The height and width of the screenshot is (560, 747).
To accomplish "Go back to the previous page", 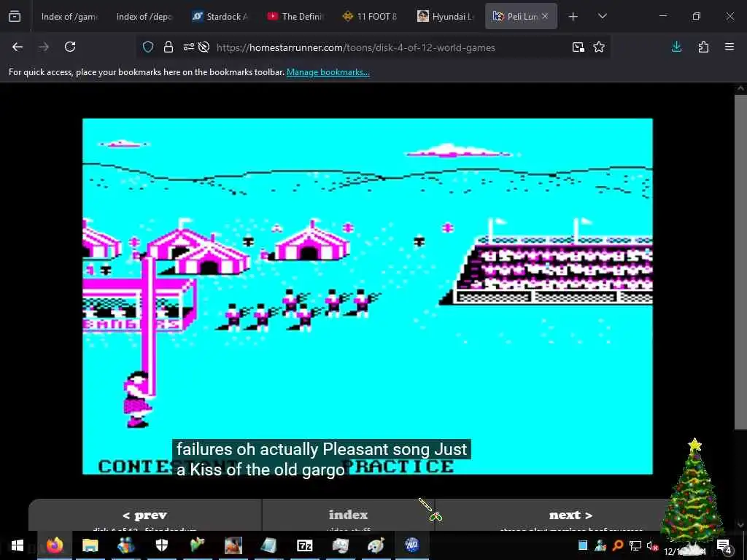I will tap(18, 47).
